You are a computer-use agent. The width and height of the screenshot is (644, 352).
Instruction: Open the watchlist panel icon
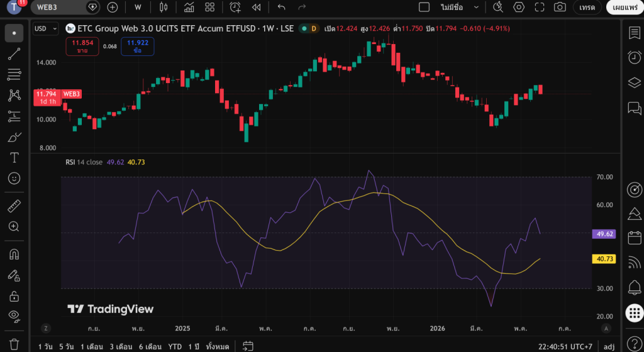(634, 33)
